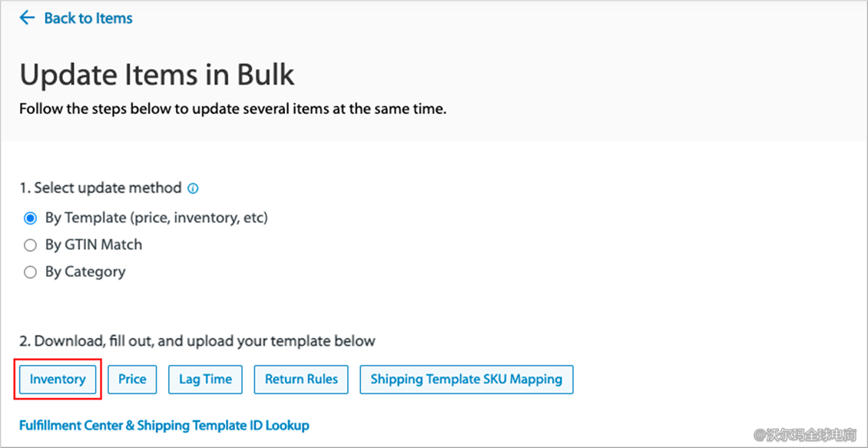Open Fulfillment Center & Shipping Template ID Lookup
This screenshot has height=448, width=868.
(x=164, y=425)
